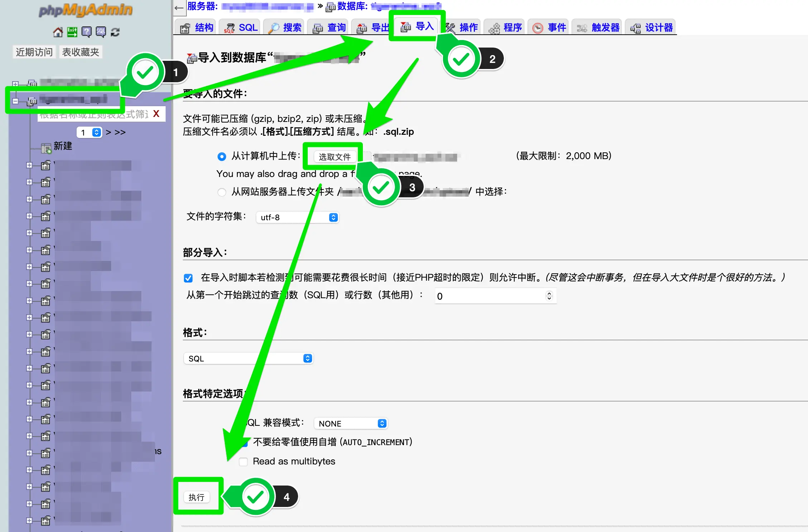Select 从计算机中上传 radio button
The width and height of the screenshot is (808, 532).
pos(222,157)
